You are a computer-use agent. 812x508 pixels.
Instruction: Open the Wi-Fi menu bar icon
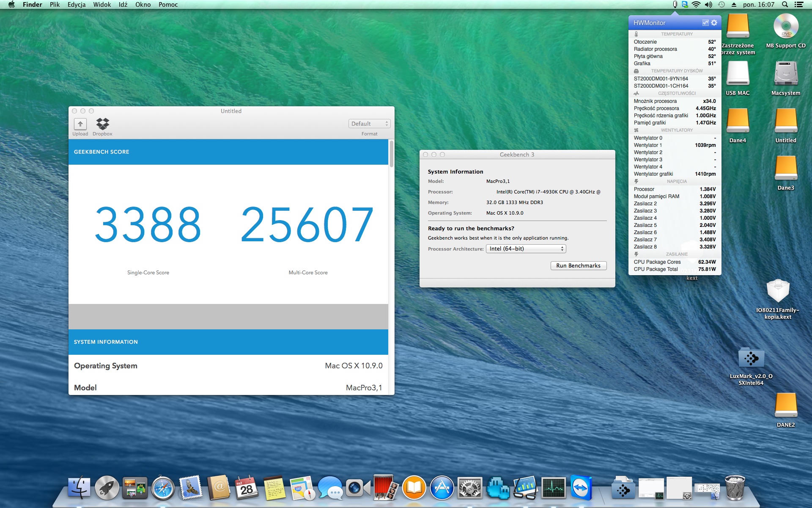tap(696, 5)
